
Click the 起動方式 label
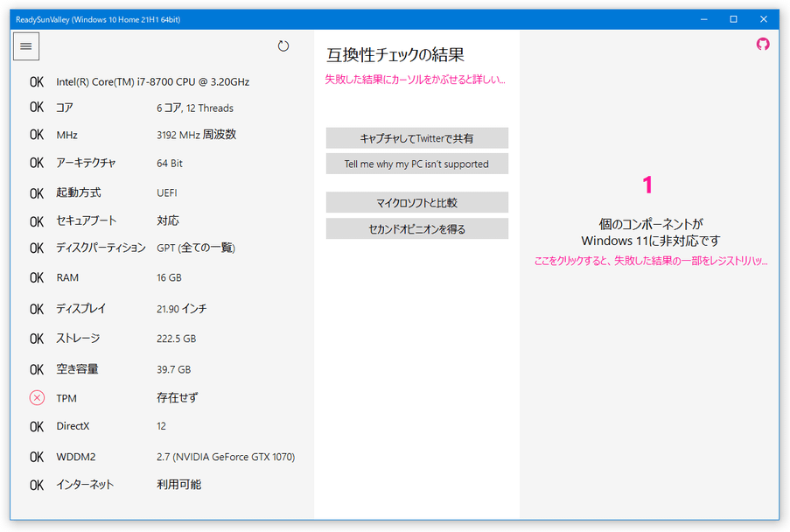[x=79, y=192]
